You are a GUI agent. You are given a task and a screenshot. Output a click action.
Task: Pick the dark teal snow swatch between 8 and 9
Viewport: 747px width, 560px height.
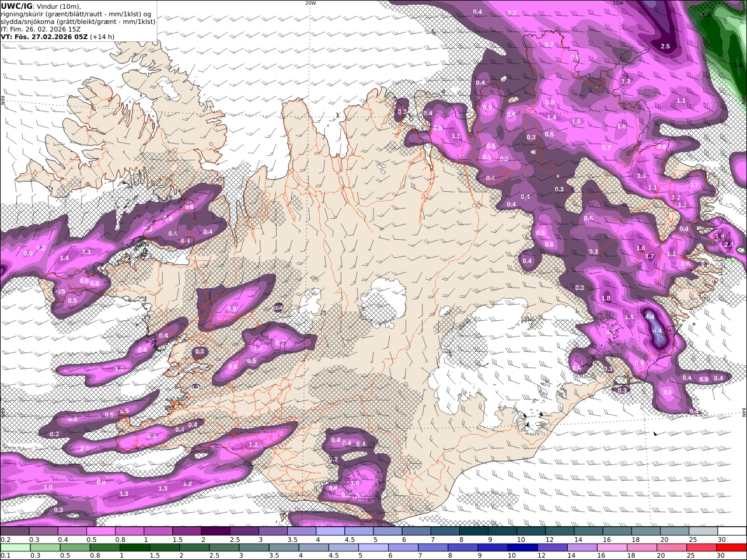click(x=474, y=531)
